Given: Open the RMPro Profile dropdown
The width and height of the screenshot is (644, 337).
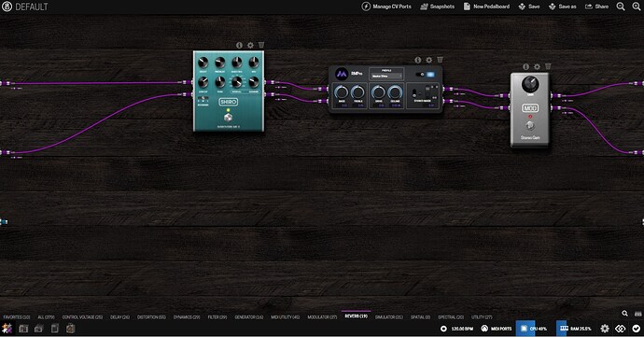Looking at the screenshot, I should (386, 77).
